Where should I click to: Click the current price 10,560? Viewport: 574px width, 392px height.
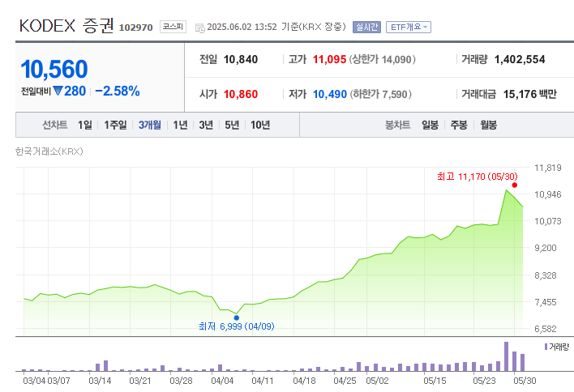point(54,69)
